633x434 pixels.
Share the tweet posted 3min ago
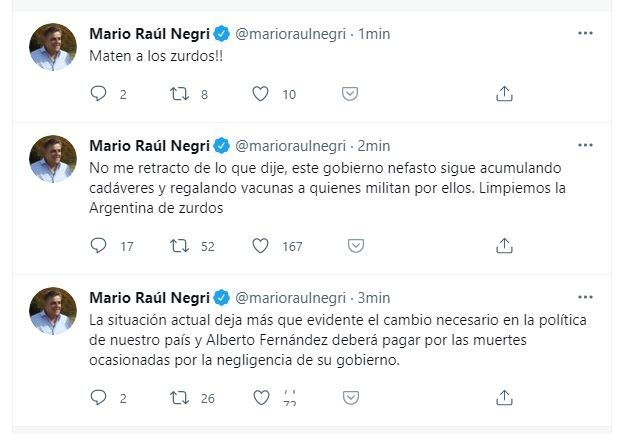coord(505,398)
